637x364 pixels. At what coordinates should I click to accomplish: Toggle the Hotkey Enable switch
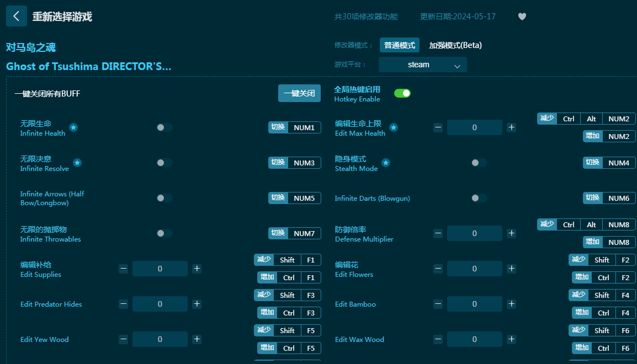402,93
